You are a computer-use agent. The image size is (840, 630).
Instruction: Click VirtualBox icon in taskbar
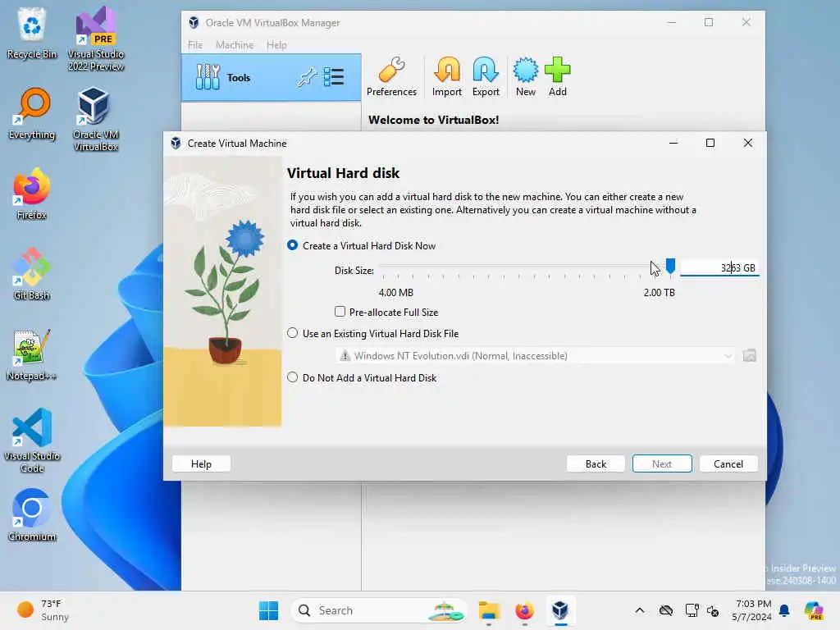pos(560,610)
